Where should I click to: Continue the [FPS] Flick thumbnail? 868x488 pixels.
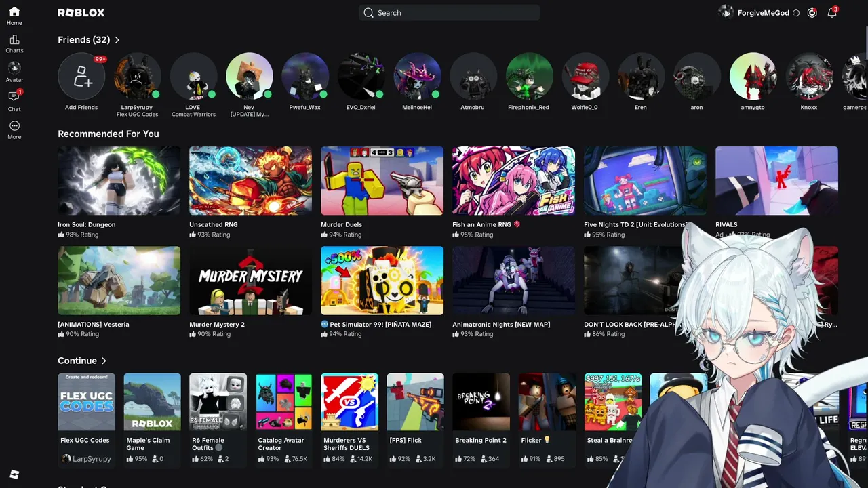[x=415, y=402]
